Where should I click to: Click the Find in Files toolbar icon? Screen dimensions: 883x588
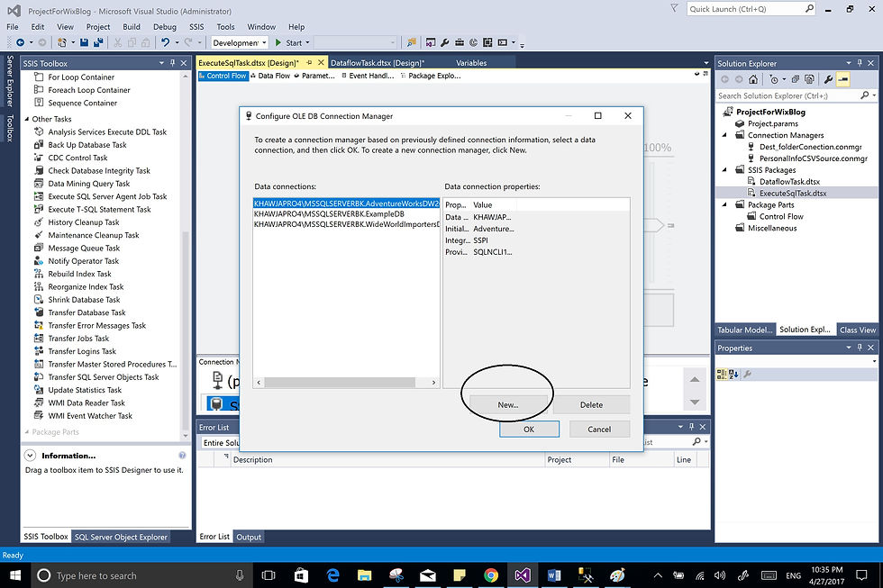pos(412,42)
